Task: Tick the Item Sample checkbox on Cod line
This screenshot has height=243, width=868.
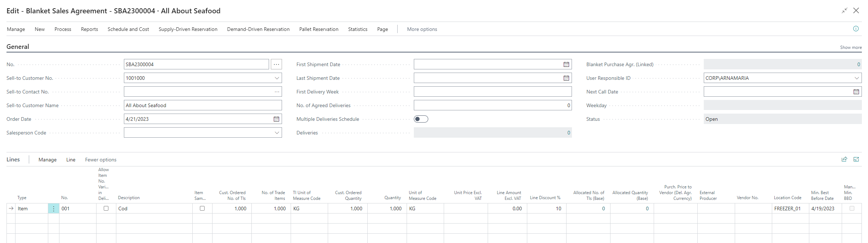Action: click(202, 208)
